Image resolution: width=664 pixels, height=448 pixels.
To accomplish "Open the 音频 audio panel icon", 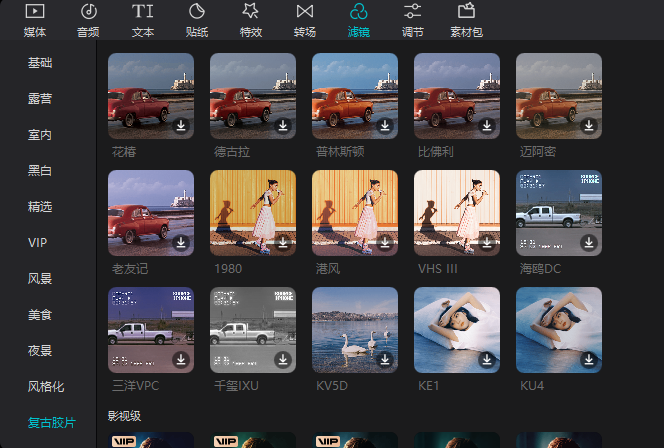I will click(x=88, y=13).
